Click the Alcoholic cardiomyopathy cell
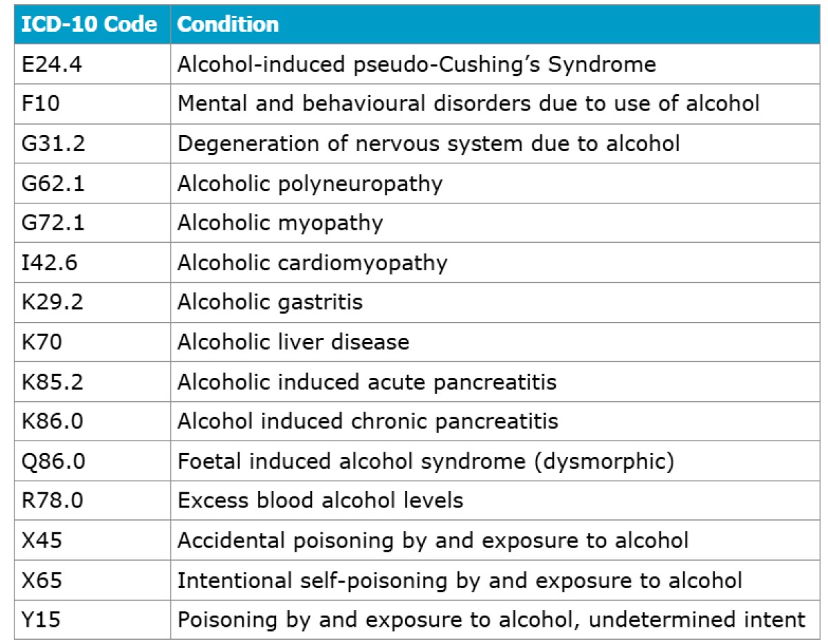The height and width of the screenshot is (644, 828). point(313,263)
